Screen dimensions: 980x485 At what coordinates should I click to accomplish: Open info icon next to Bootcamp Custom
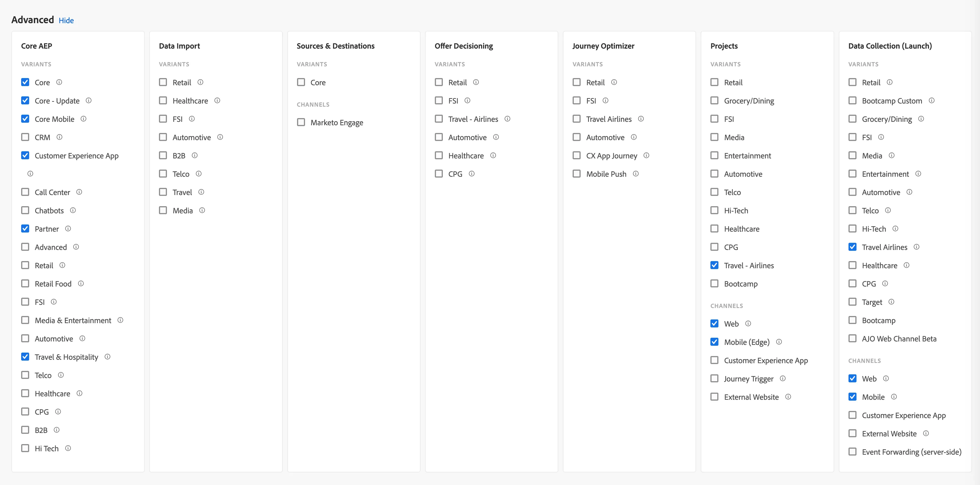931,100
